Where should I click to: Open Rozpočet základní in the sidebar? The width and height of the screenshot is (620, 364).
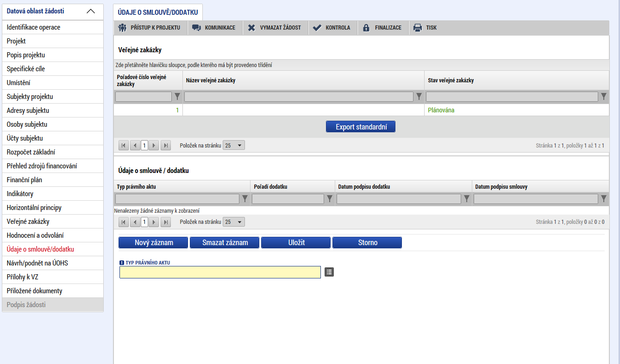point(53,152)
